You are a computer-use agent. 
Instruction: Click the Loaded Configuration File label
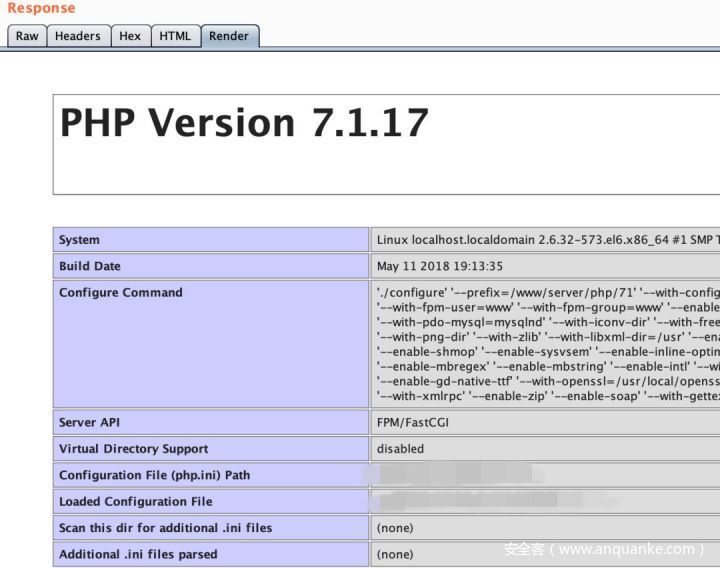(x=135, y=501)
